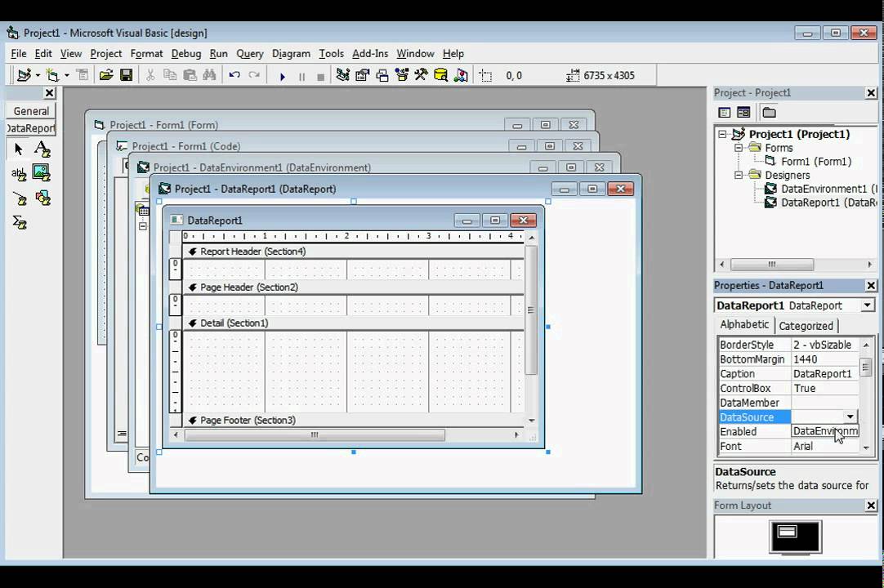This screenshot has width=884, height=588.
Task: Open the DataSource property dropdown arrow
Action: pyautogui.click(x=851, y=416)
